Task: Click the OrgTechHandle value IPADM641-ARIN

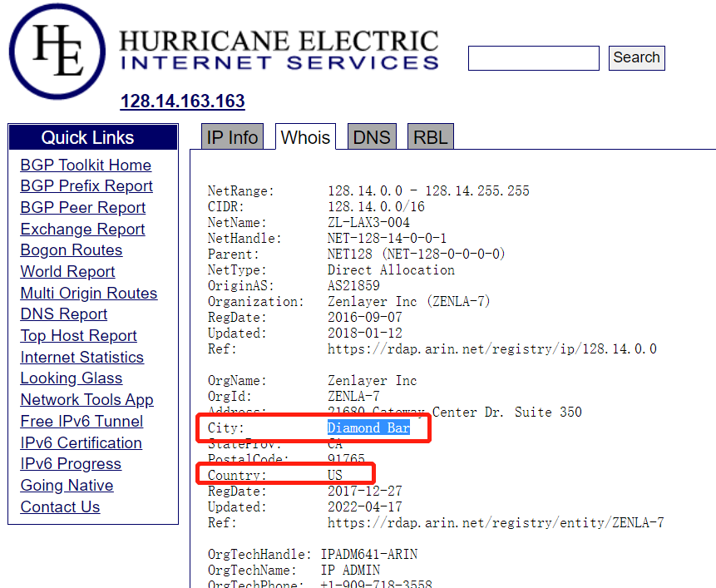Action: pyautogui.click(x=369, y=554)
